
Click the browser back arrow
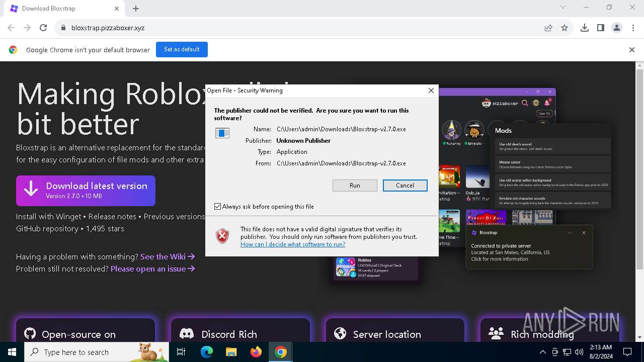[11, 28]
